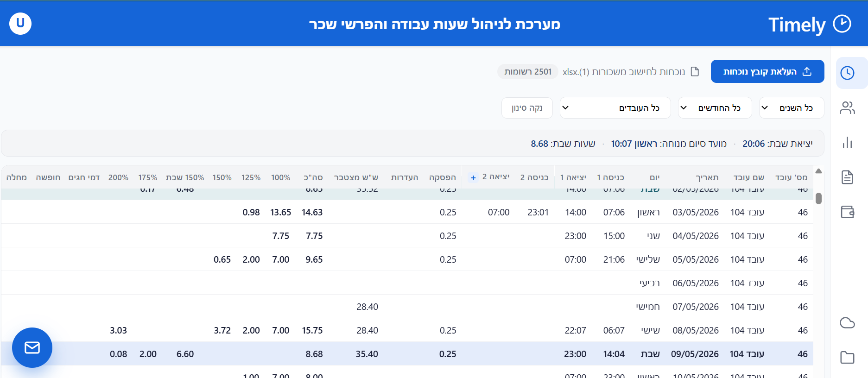868x378 pixels.
Task: Open the כל העובדים employees dropdown
Action: click(615, 108)
